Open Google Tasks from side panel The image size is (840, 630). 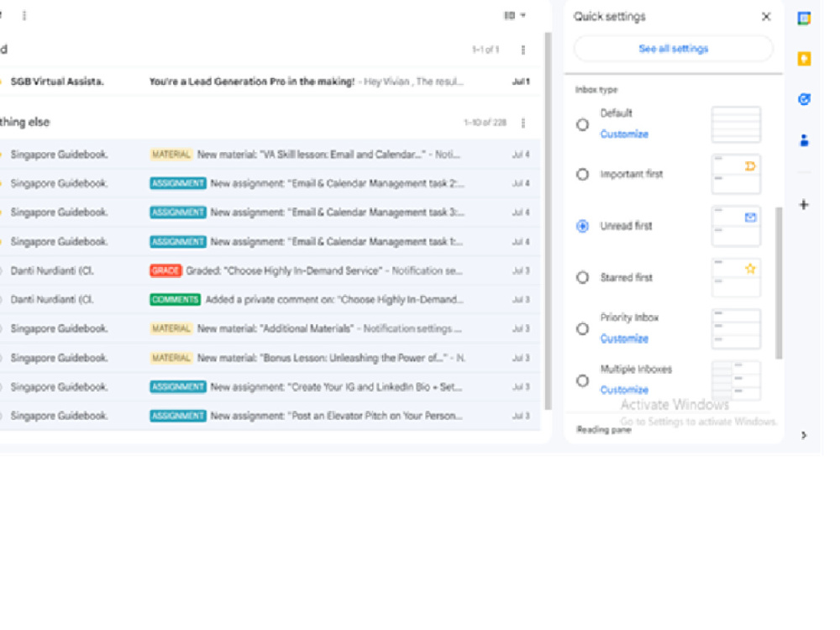804,99
